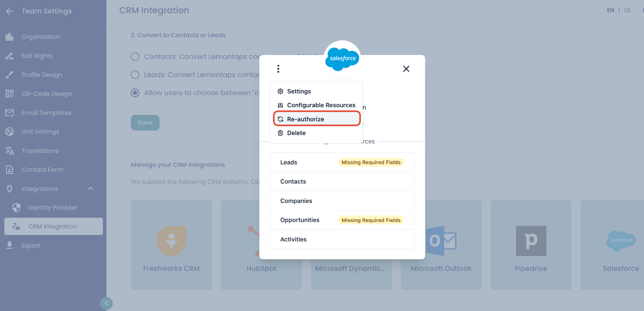
Task: Open the Organization building icon
Action: coord(10,37)
